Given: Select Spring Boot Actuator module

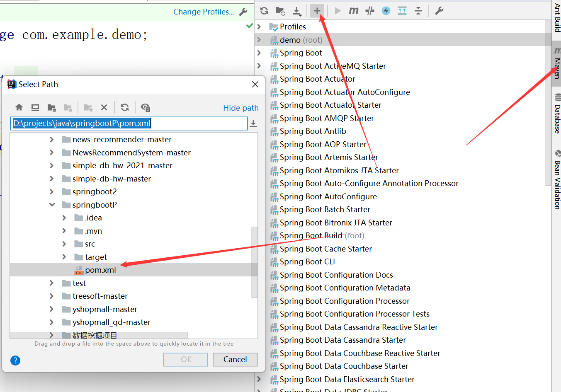Looking at the screenshot, I should pyautogui.click(x=317, y=79).
